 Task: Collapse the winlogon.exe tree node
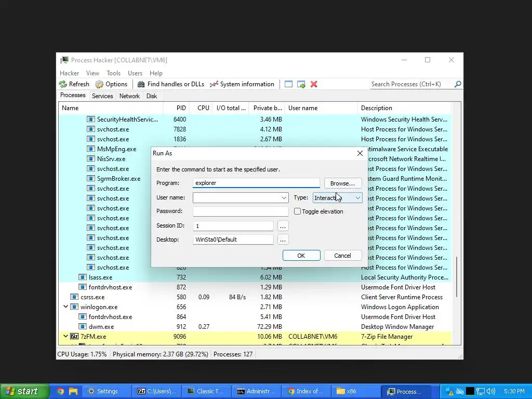click(x=65, y=307)
